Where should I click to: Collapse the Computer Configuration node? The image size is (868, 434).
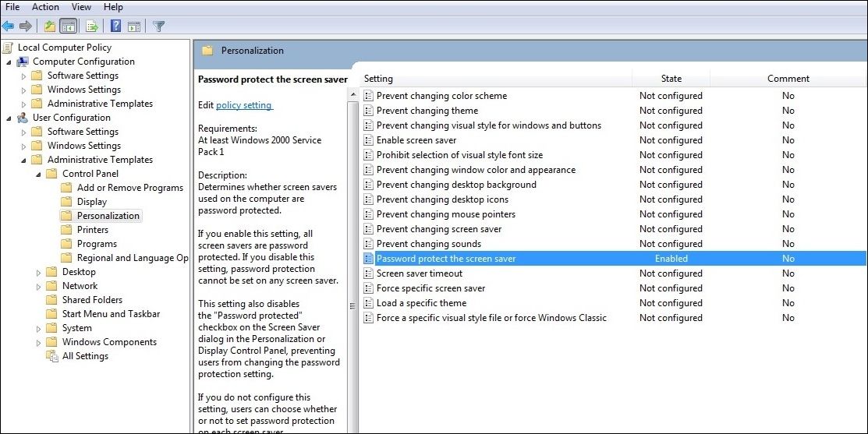(x=9, y=62)
